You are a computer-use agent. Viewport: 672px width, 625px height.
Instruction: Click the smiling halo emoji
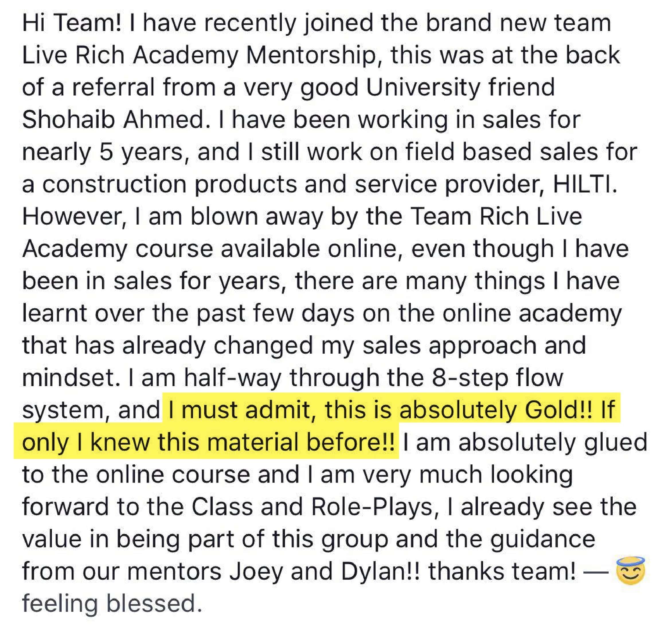[x=630, y=570]
